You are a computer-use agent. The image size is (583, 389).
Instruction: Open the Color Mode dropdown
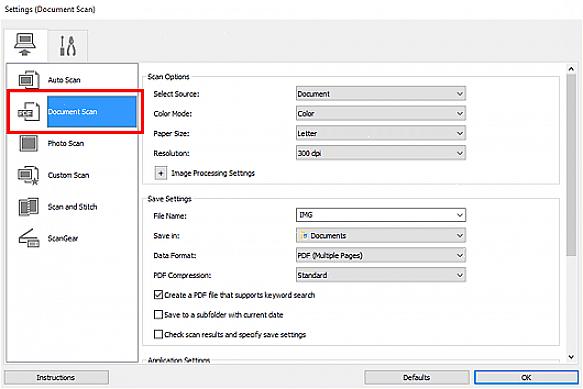point(381,113)
